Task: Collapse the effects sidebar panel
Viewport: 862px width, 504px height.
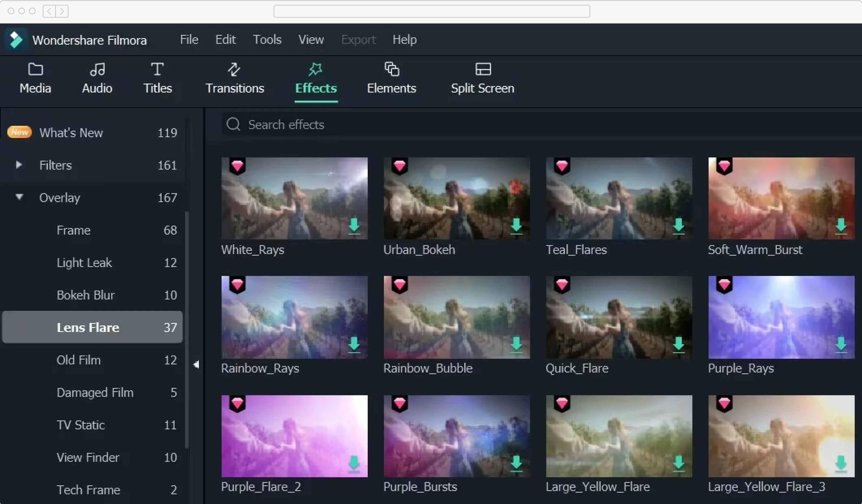Action: point(197,364)
